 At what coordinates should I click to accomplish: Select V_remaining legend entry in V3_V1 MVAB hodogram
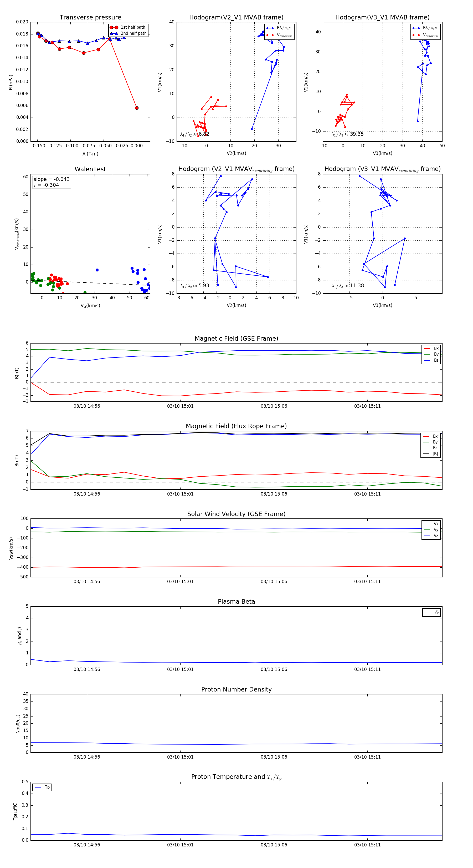[x=425, y=35]
